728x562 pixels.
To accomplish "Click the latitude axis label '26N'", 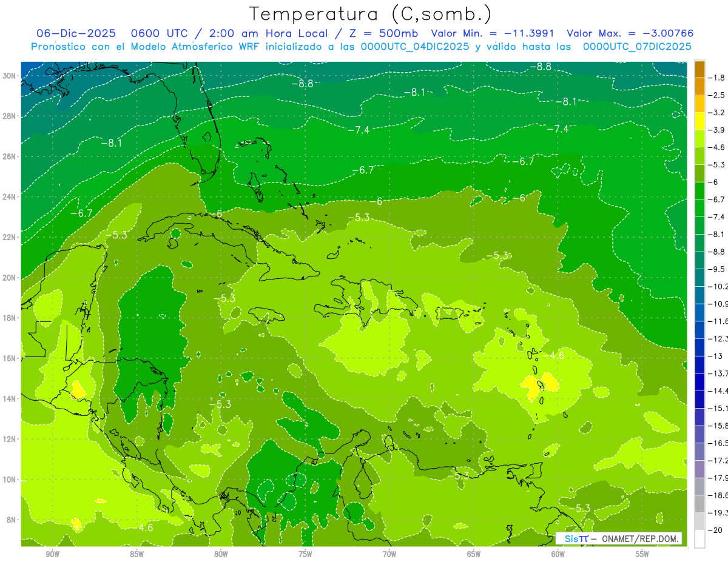I will pyautogui.click(x=10, y=156).
